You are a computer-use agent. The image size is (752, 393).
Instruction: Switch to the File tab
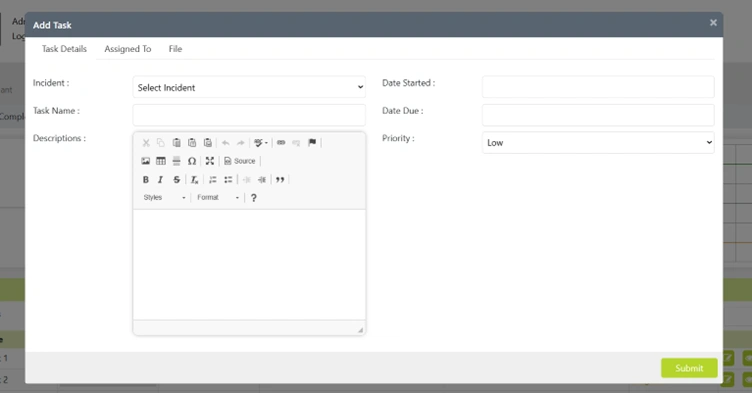point(175,49)
